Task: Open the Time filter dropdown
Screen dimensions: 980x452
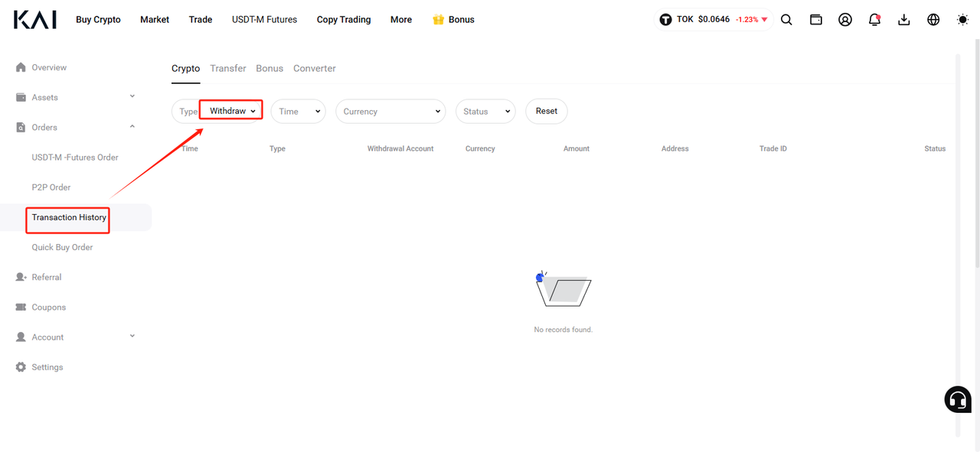Action: [298, 111]
